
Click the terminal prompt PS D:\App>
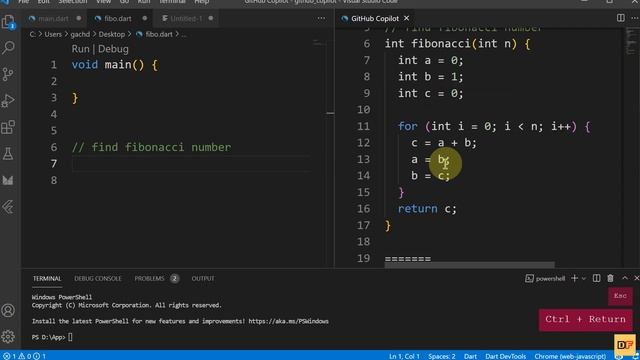point(49,337)
